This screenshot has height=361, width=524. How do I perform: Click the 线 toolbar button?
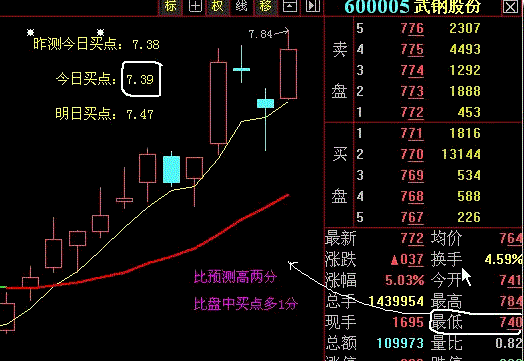pyautogui.click(x=241, y=6)
